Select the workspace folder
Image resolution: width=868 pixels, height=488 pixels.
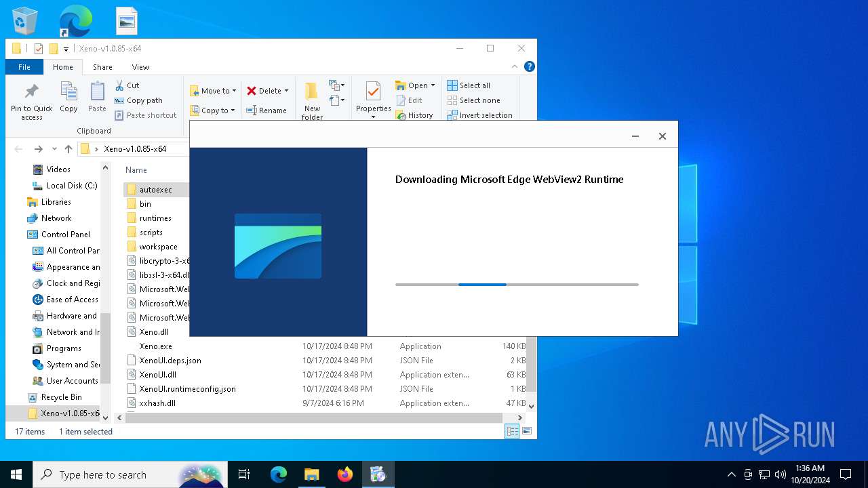pyautogui.click(x=159, y=247)
